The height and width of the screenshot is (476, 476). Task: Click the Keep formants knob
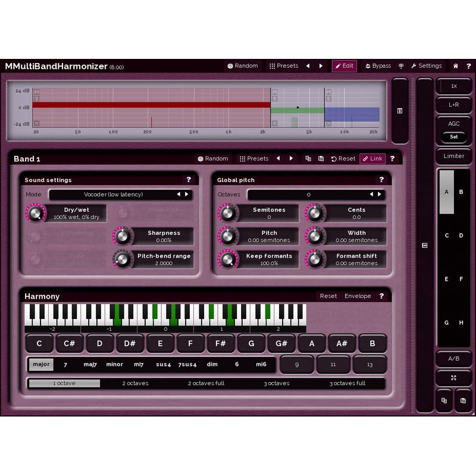click(228, 259)
